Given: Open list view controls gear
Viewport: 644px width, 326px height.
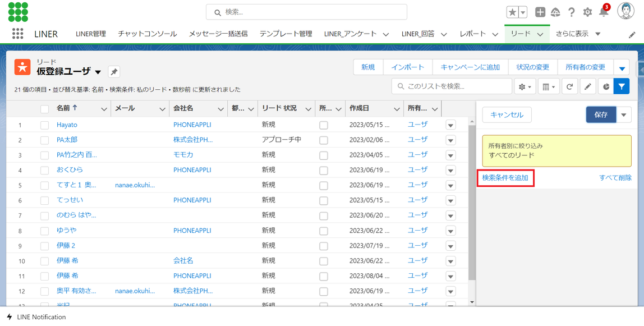Looking at the screenshot, I should coord(525,86).
